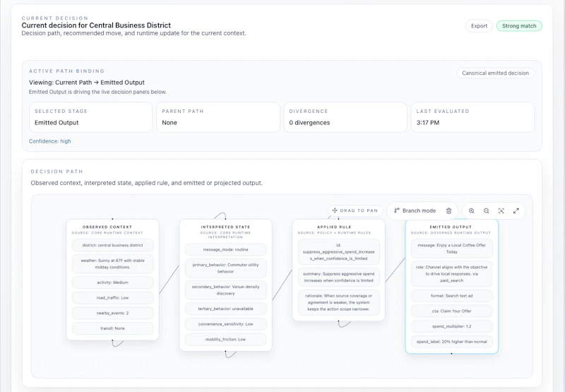
Task: Click the secondary_behavior Venue-density field
Action: (x=225, y=290)
